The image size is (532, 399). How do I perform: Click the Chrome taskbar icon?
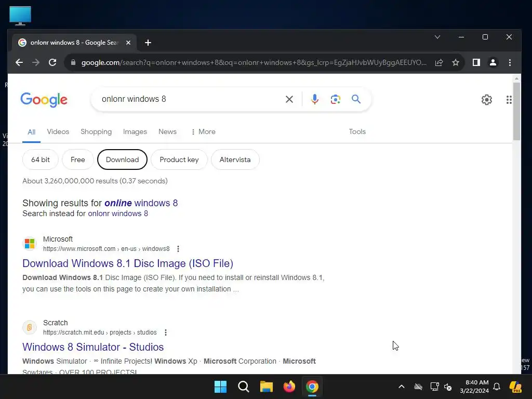[312, 387]
